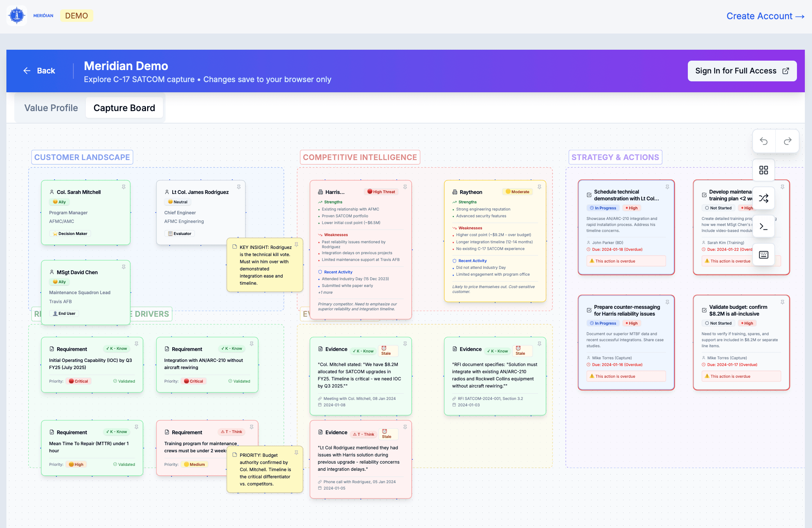Screen dimensions: 812x528
Task: Click the redo arrow button
Action: [788, 141]
